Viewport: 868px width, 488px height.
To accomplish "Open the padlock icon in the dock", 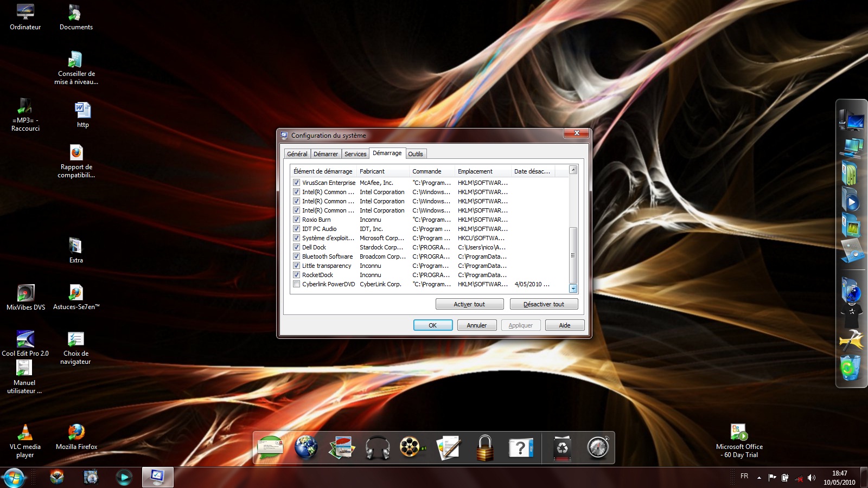I will 484,448.
